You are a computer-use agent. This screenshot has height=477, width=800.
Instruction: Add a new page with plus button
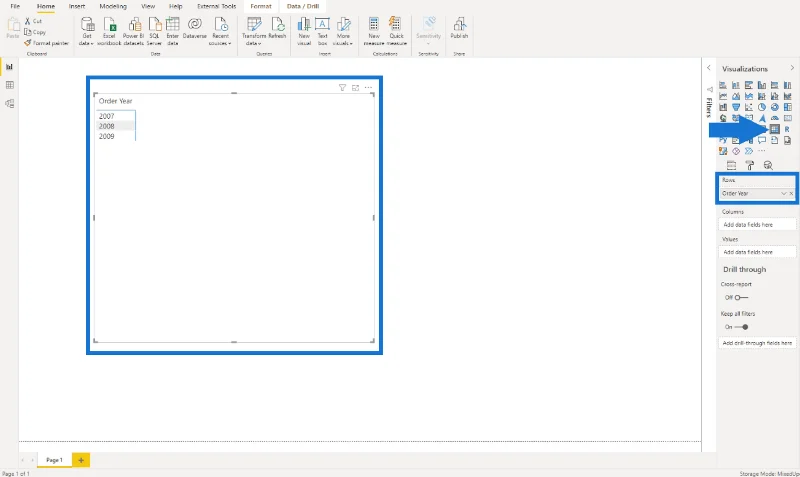[x=81, y=460]
